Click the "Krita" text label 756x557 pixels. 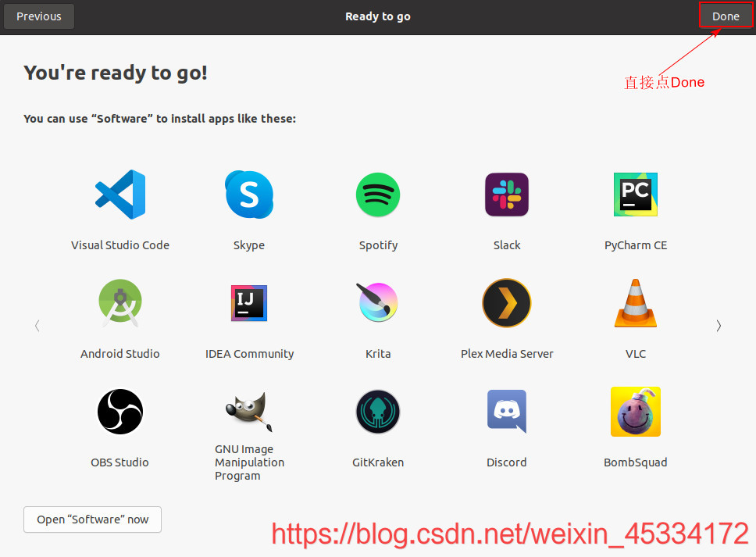click(378, 353)
